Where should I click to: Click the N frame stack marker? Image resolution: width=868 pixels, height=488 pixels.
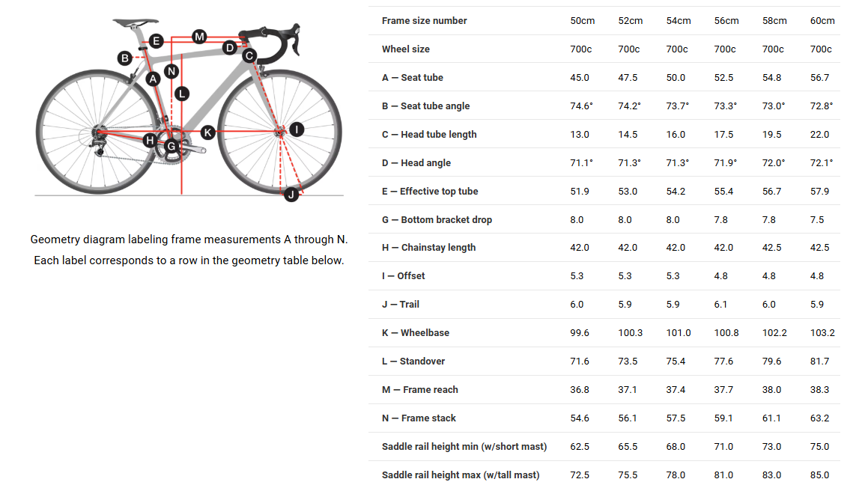[x=172, y=72]
